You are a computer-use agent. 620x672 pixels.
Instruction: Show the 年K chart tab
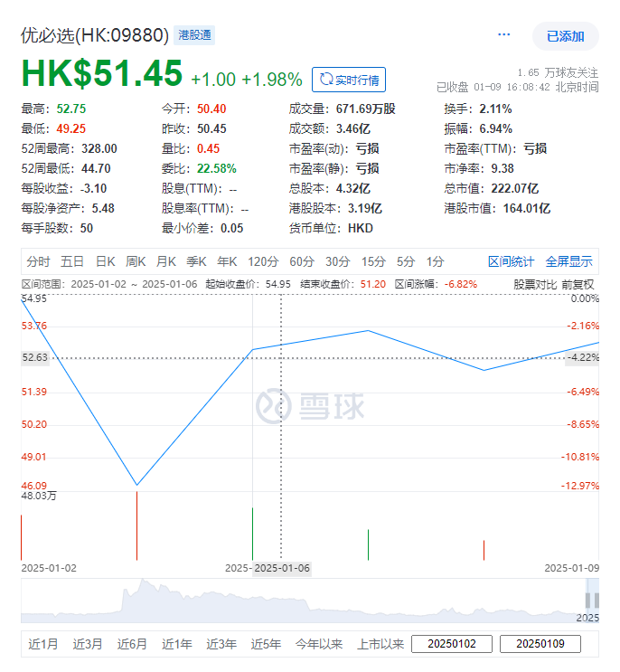click(x=227, y=261)
